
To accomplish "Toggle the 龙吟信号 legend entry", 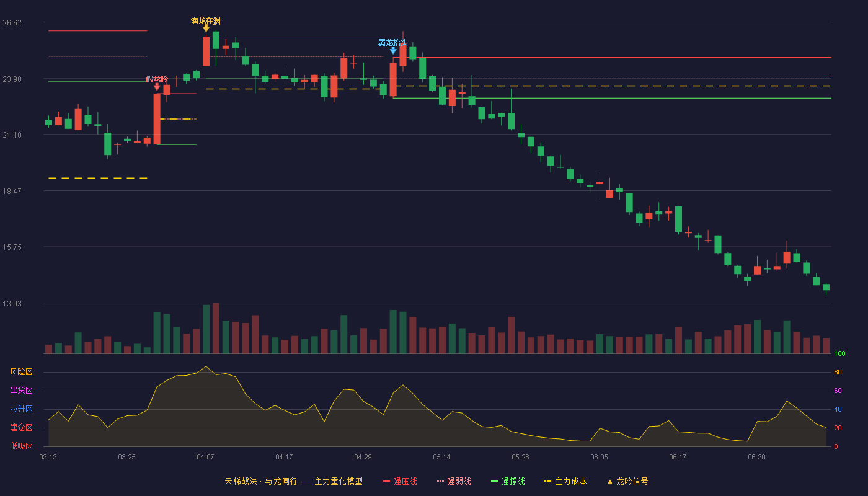I will pos(627,481).
